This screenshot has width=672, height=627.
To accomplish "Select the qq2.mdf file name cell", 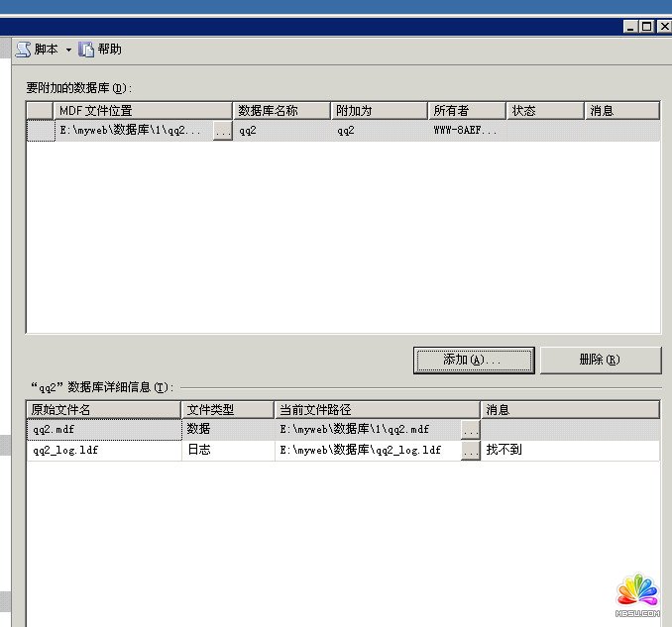I will (x=104, y=430).
